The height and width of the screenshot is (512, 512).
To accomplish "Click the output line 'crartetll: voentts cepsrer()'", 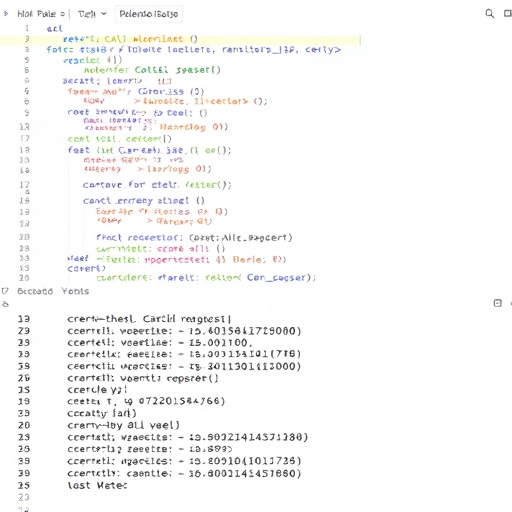I will tap(143, 378).
